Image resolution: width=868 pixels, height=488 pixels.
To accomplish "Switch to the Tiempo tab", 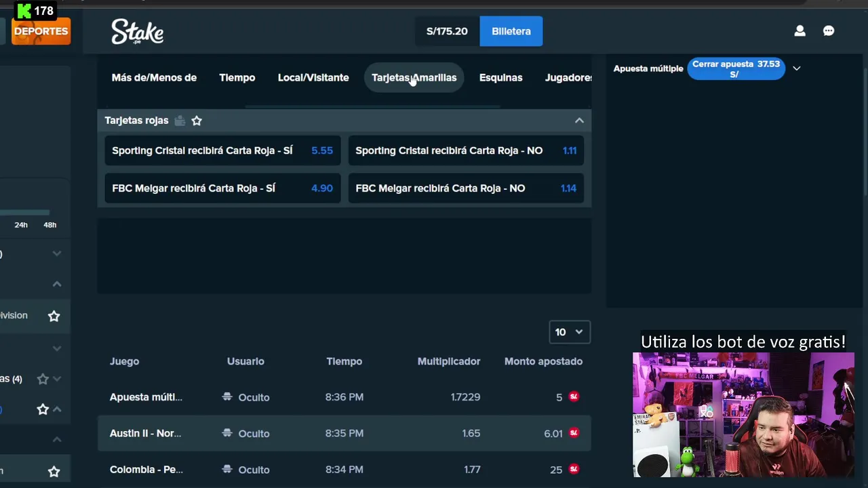I will 237,78.
